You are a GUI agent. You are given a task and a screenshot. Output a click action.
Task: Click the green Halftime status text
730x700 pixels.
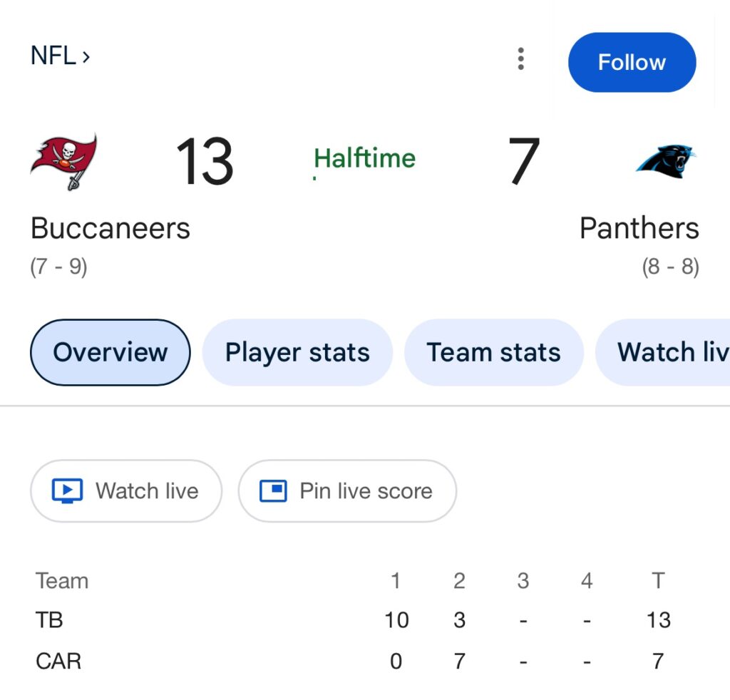coord(364,158)
